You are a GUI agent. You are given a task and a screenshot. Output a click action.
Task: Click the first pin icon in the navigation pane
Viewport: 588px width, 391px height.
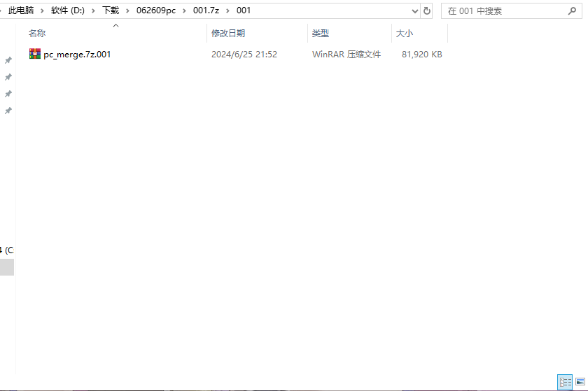point(8,60)
